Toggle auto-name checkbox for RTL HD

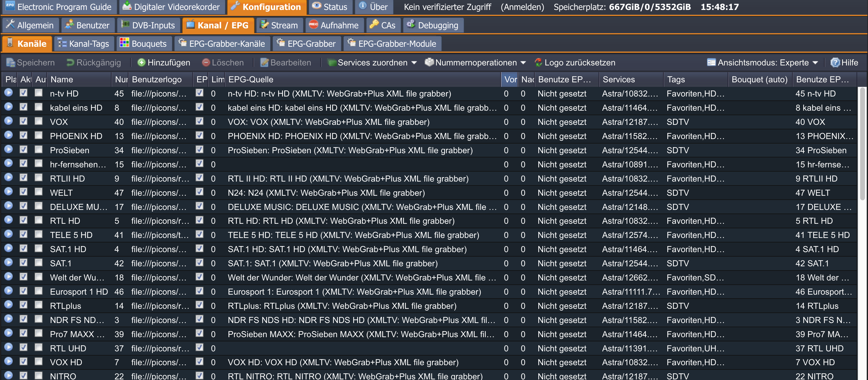(39, 220)
